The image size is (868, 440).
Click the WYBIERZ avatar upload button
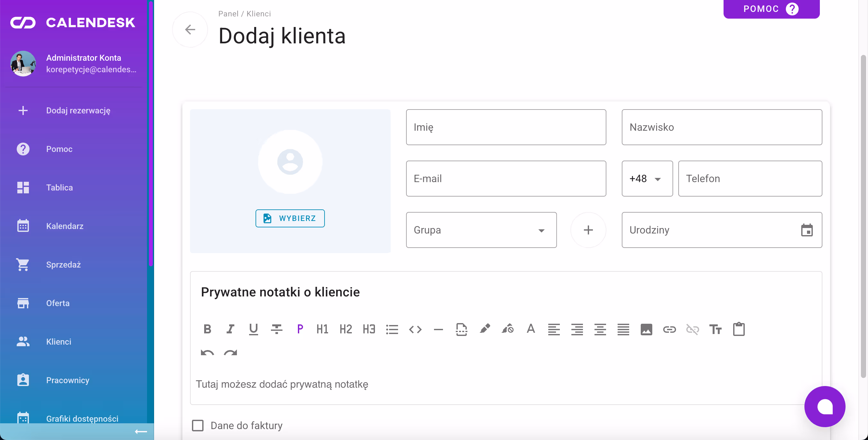point(290,218)
